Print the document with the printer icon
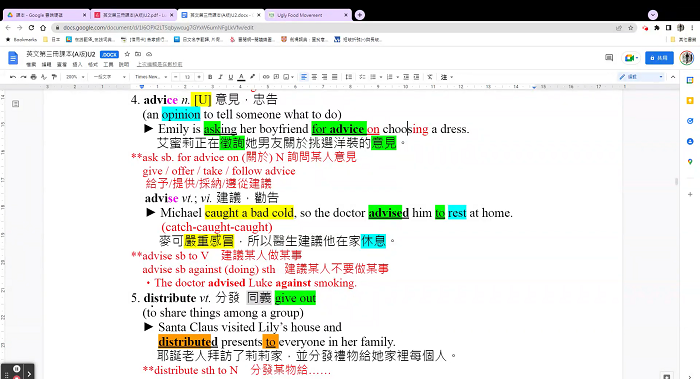 tap(33, 77)
